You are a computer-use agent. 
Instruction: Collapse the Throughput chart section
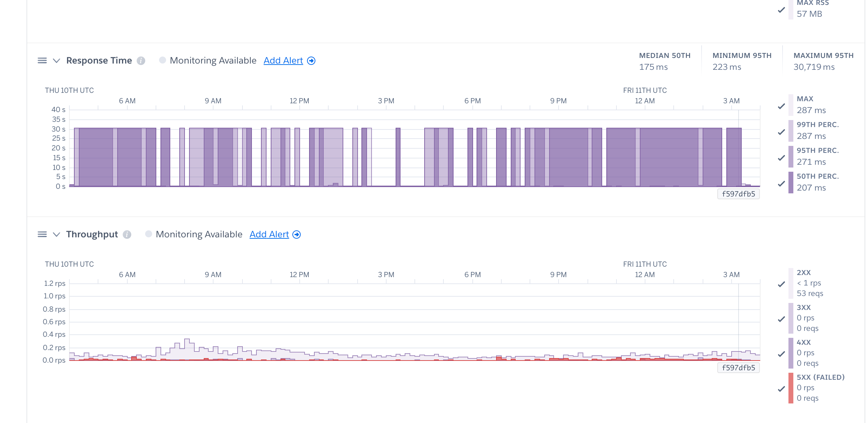[56, 235]
